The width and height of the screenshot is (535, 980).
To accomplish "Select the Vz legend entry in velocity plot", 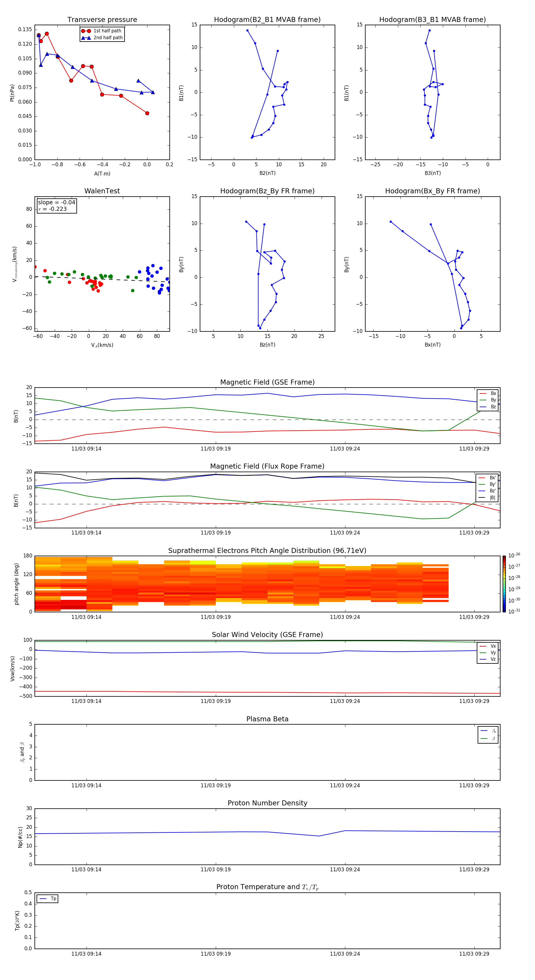I will pyautogui.click(x=488, y=659).
